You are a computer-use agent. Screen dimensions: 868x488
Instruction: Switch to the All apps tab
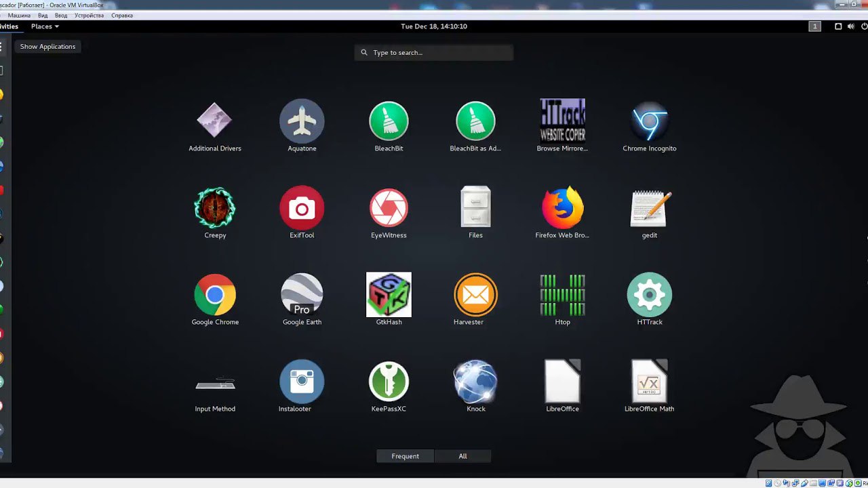point(462,456)
